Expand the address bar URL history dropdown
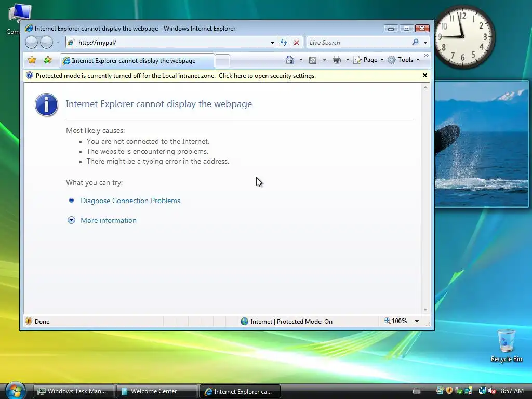The height and width of the screenshot is (399, 532). click(272, 43)
